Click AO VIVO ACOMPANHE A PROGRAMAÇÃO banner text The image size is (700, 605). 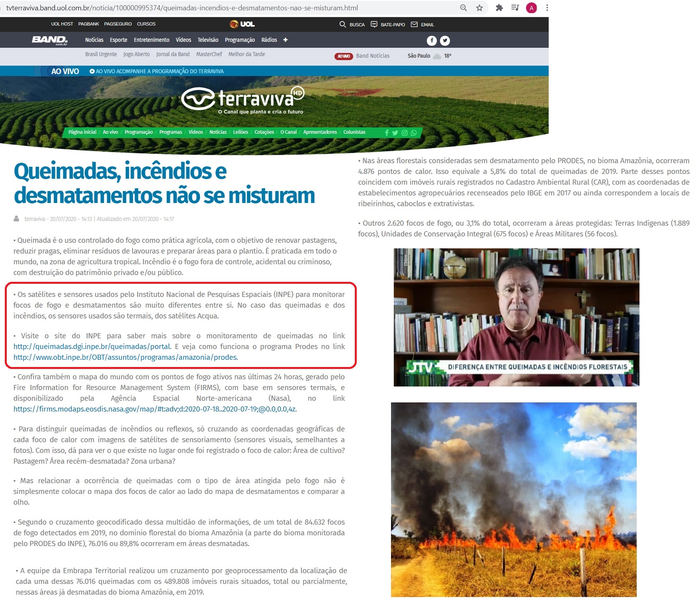point(160,71)
